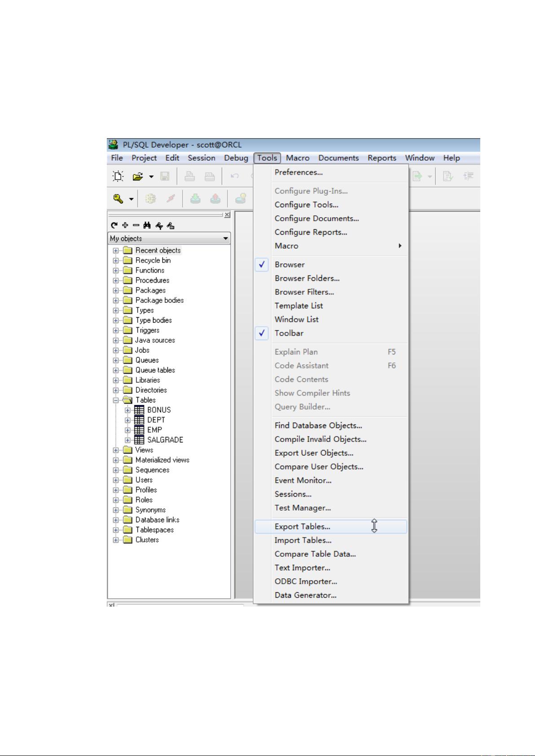Click the Open folder toolbar icon

(137, 176)
